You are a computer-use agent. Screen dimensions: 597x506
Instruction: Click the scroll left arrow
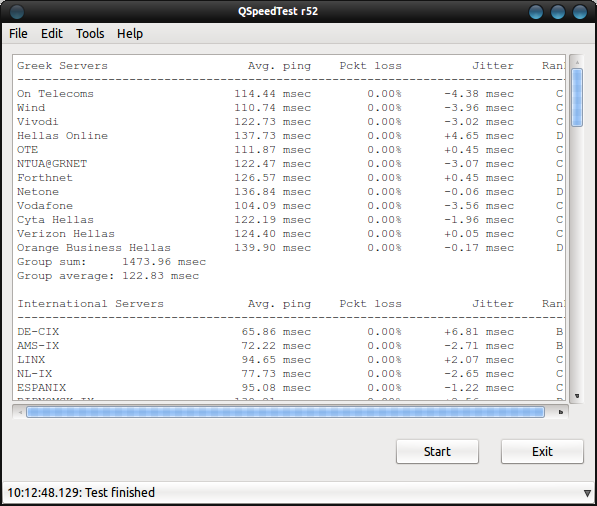(20, 412)
